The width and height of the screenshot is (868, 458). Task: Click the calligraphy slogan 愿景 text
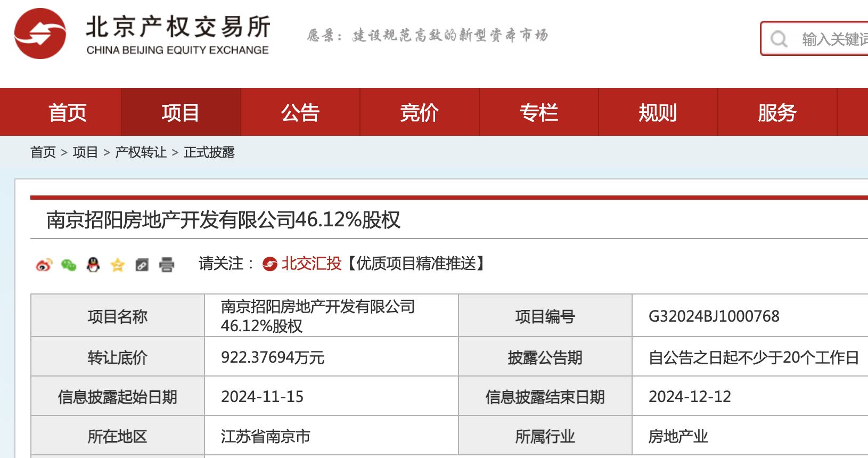[427, 35]
